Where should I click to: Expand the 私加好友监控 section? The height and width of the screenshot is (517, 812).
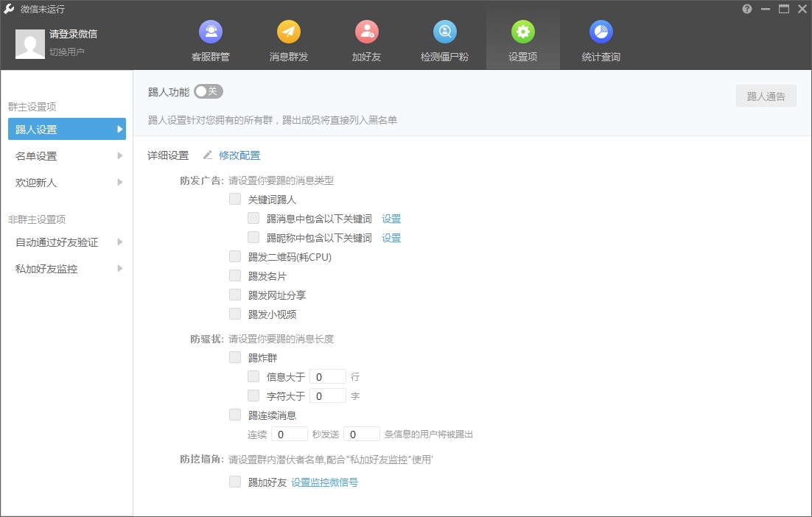point(66,269)
